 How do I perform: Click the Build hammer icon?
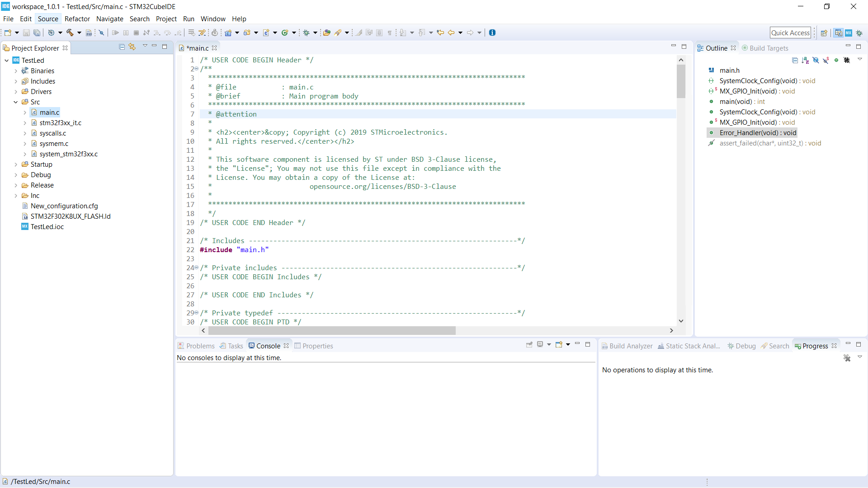point(70,33)
